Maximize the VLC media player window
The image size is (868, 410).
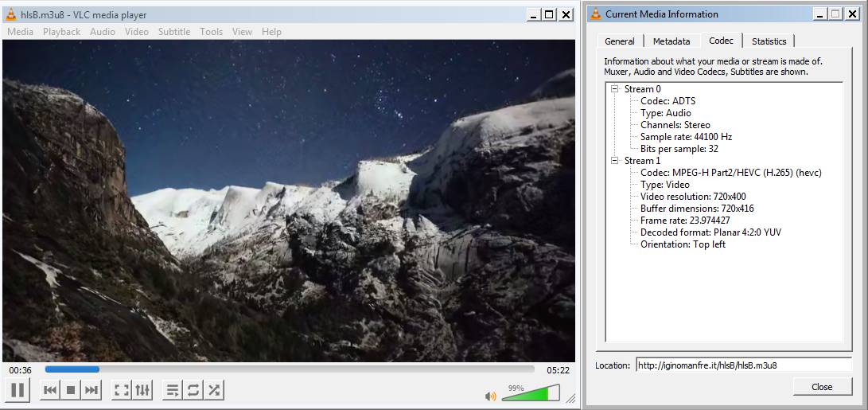(x=549, y=15)
